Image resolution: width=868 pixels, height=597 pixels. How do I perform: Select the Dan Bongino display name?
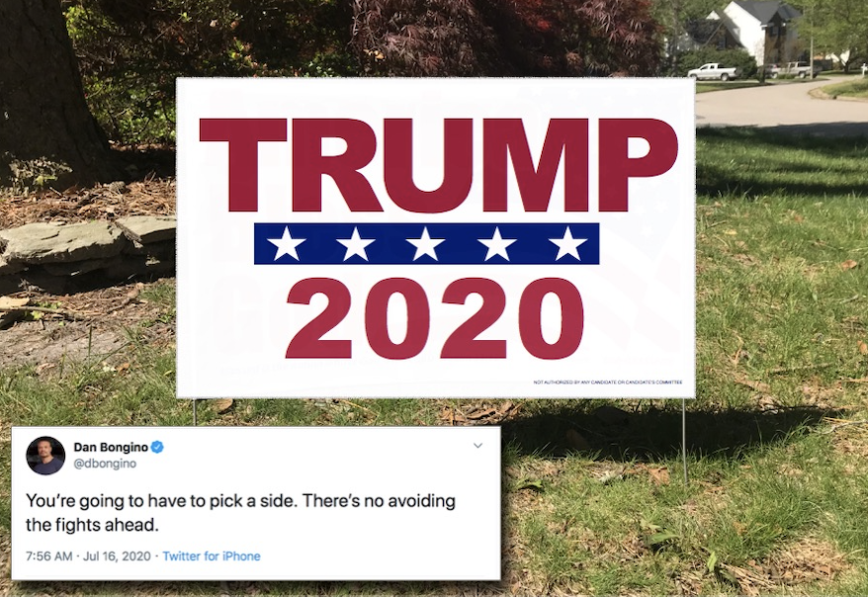(x=111, y=447)
